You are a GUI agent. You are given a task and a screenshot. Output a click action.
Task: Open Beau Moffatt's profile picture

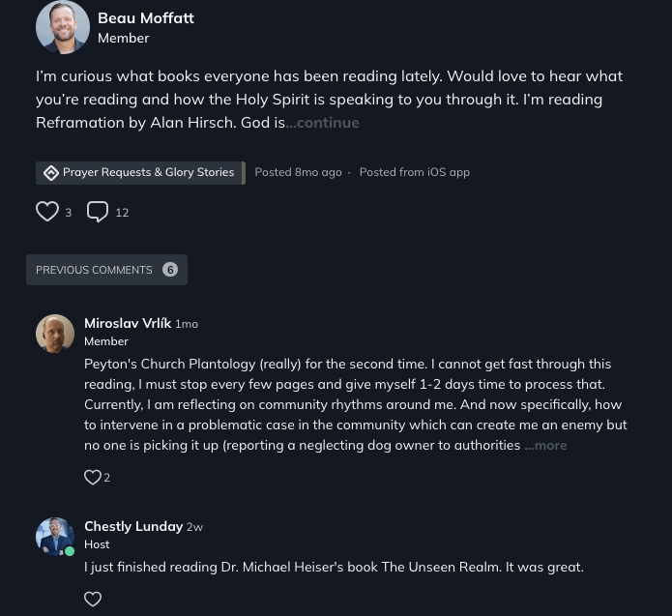tap(63, 27)
